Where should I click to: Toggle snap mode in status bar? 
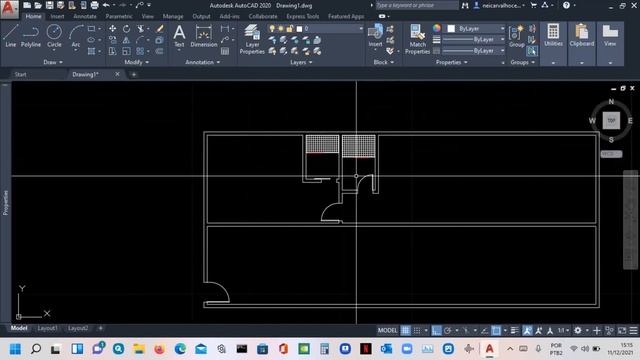pyautogui.click(x=417, y=330)
